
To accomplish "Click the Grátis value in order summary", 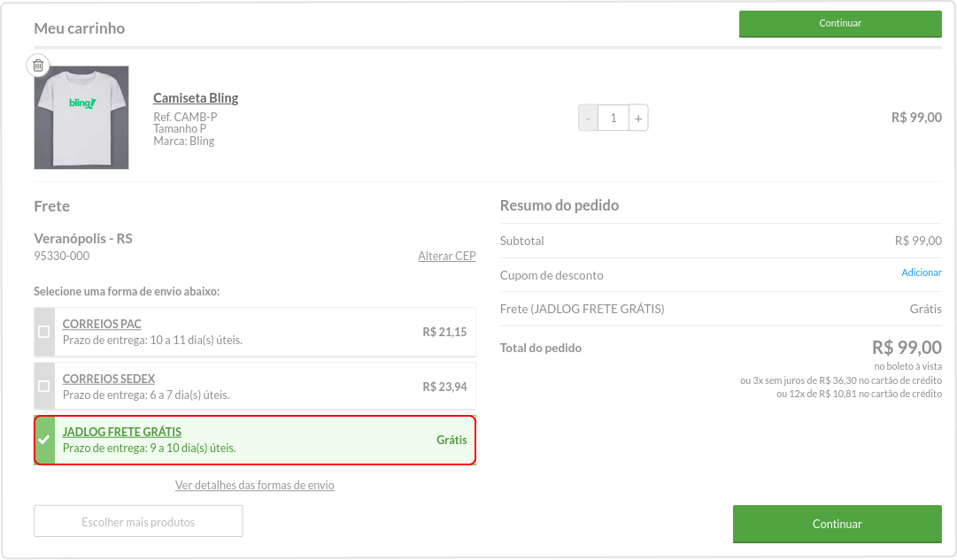I will tap(925, 310).
